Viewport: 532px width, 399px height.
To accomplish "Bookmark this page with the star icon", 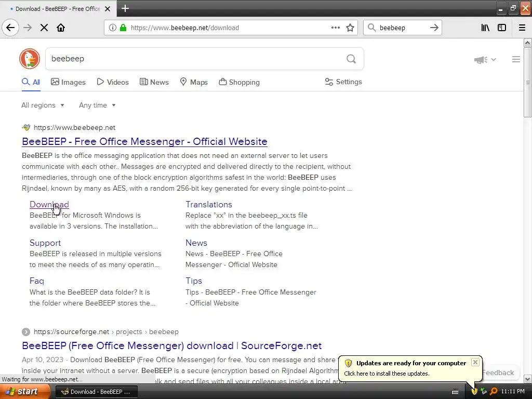I will 350,28.
